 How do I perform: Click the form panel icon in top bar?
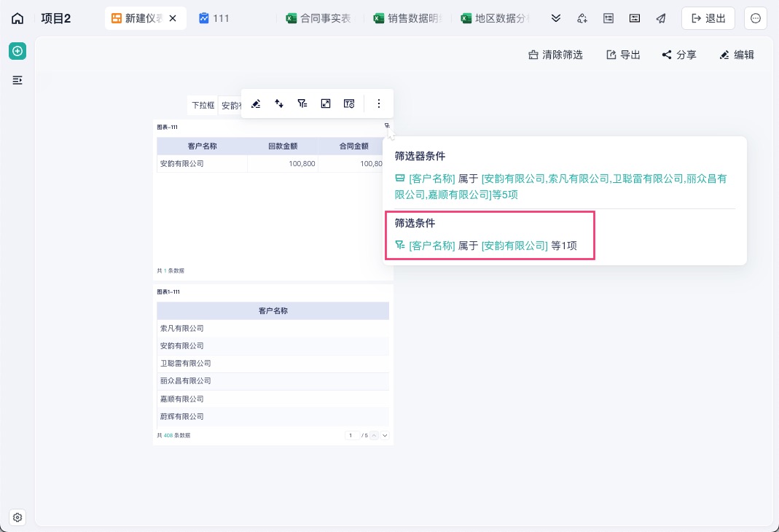(635, 18)
